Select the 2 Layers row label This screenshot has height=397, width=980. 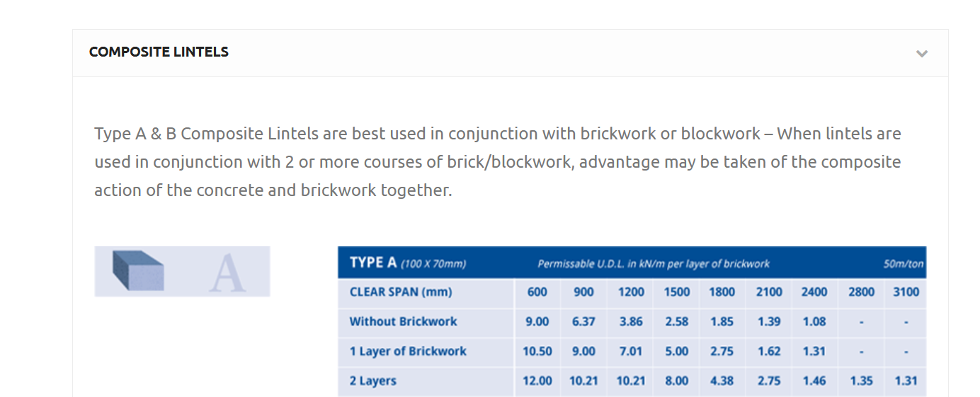(x=372, y=381)
